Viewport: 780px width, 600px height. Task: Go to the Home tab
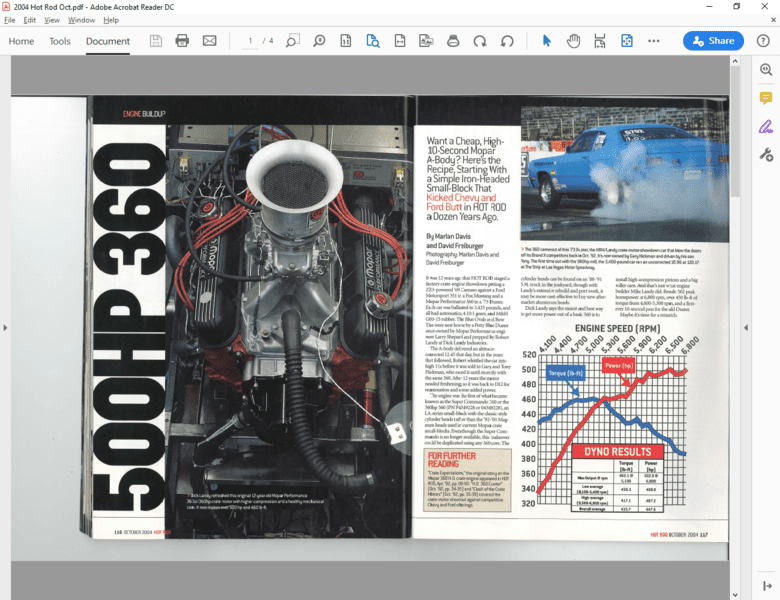tap(21, 41)
